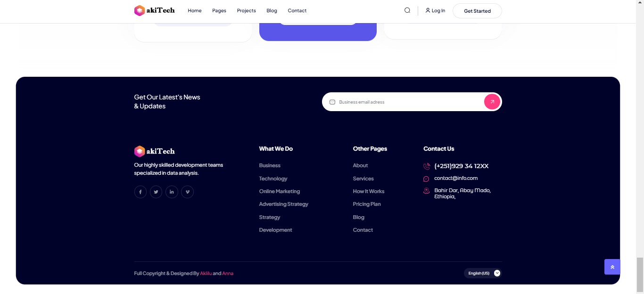Viewport: 644px width, 300px height.
Task: Click the akiTech footer logo
Action: tap(154, 151)
